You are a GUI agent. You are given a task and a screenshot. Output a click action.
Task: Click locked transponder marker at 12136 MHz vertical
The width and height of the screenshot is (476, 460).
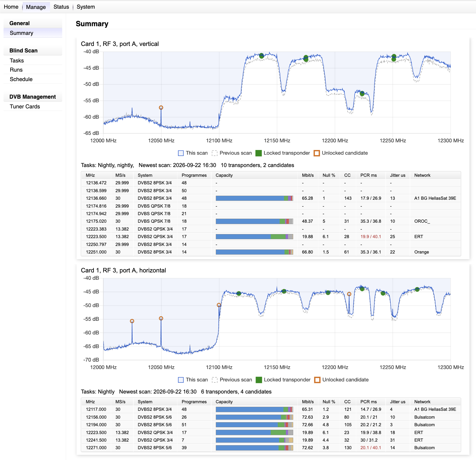[261, 56]
